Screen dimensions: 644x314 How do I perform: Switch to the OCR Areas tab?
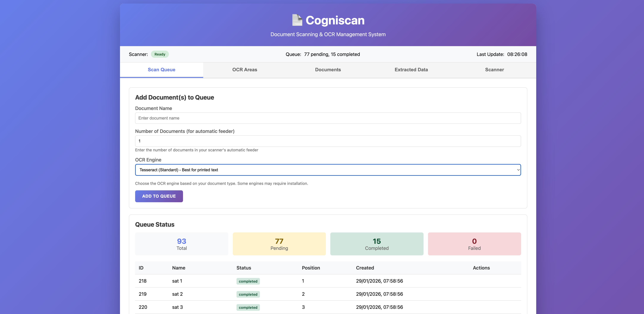tap(245, 70)
